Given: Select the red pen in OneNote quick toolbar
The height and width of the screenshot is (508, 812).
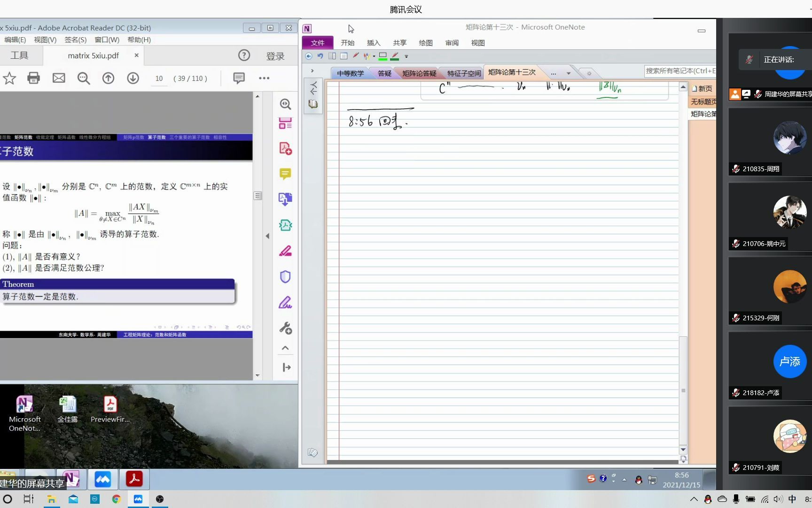Looking at the screenshot, I should (x=356, y=56).
